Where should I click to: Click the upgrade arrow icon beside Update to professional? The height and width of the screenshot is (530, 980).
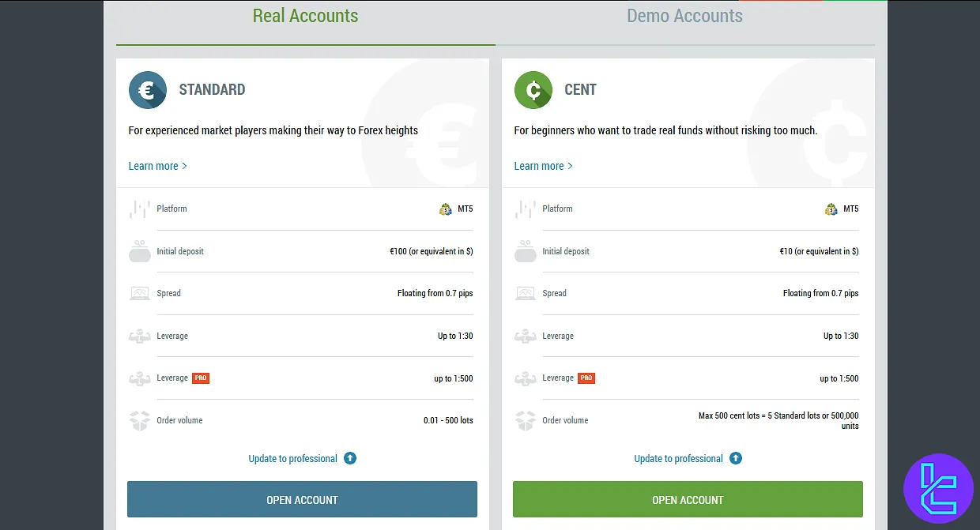(350, 458)
